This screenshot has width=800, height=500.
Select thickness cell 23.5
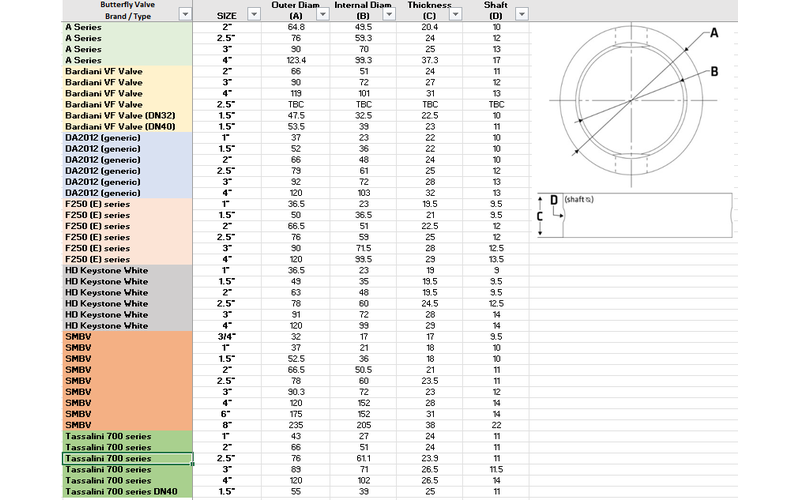[430, 381]
